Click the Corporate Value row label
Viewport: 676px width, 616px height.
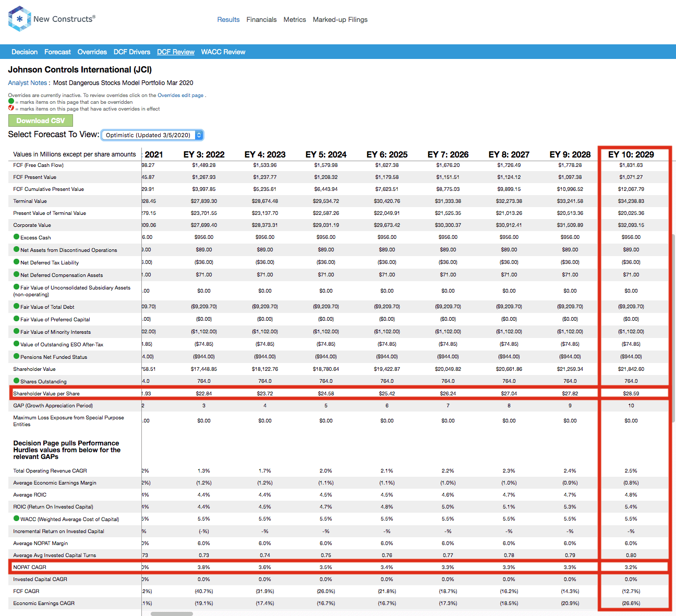click(x=32, y=225)
